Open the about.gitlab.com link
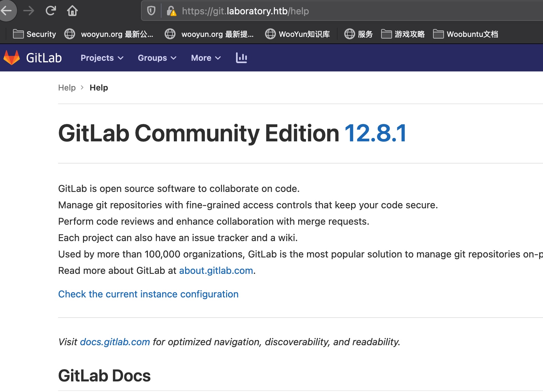543x392 pixels. (x=216, y=270)
